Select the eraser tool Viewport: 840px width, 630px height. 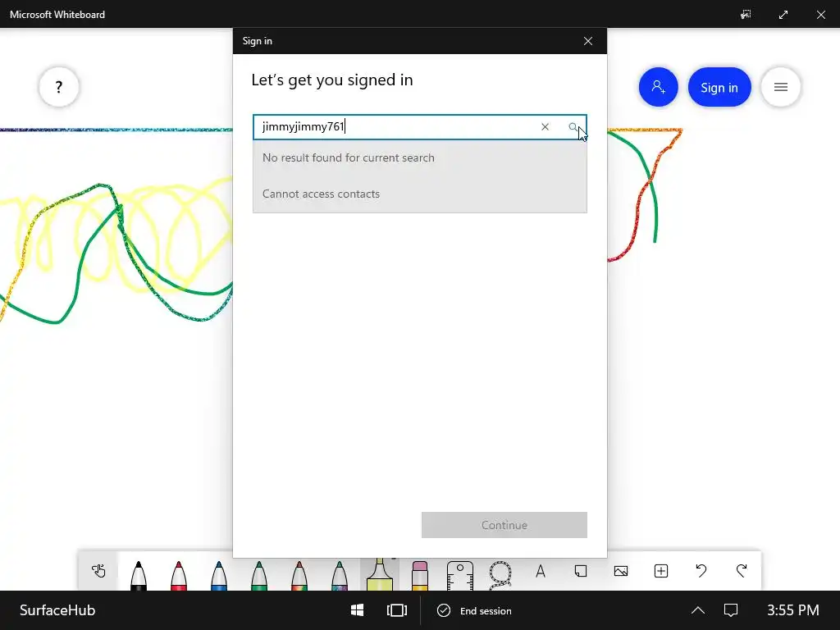click(420, 574)
